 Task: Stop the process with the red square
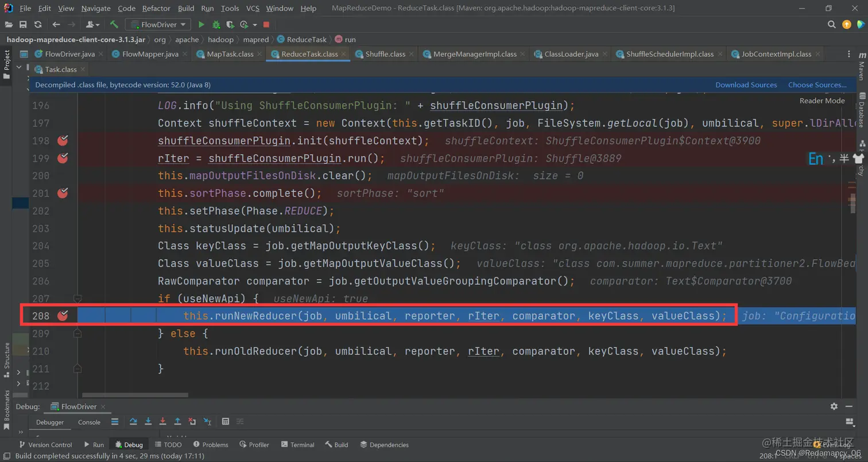[x=266, y=25]
